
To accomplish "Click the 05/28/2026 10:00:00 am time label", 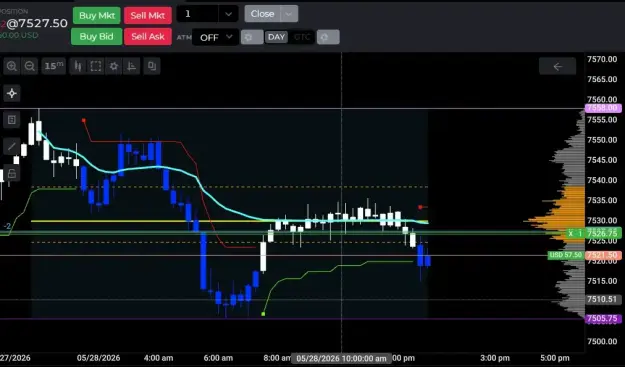I will [x=341, y=358].
